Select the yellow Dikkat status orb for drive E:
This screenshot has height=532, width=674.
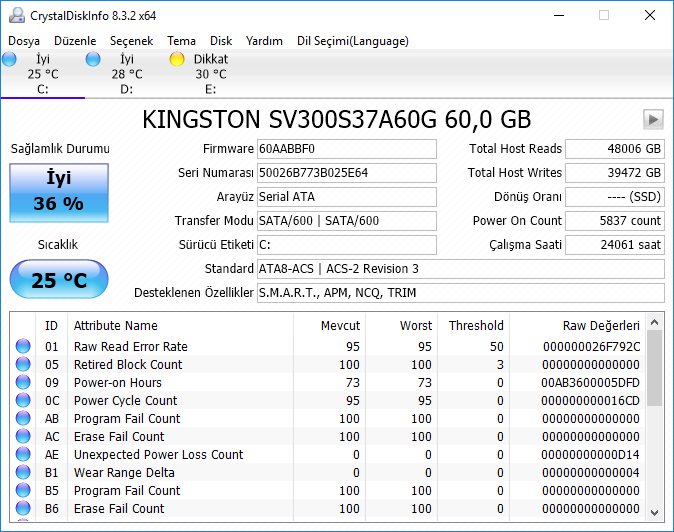click(x=177, y=59)
